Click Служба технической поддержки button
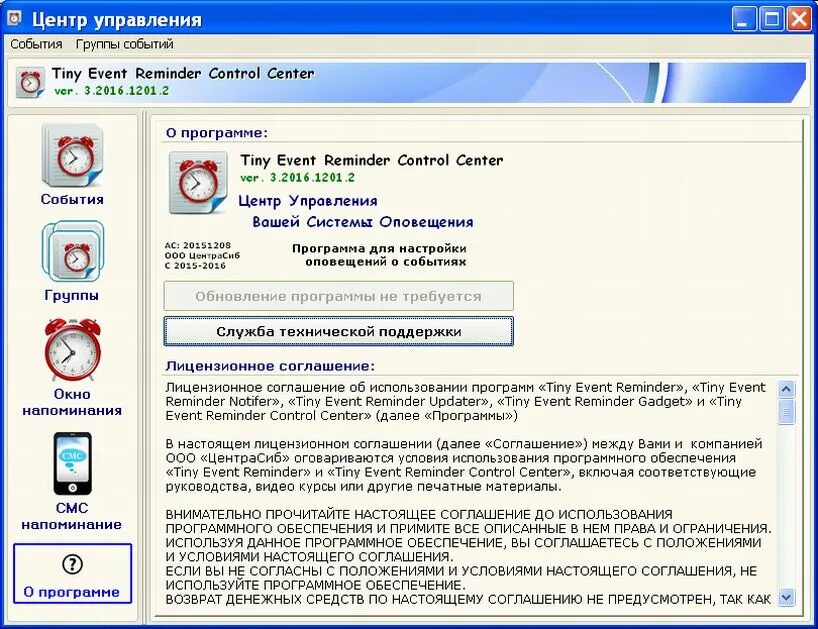Screen dimensions: 818x629 click(339, 331)
